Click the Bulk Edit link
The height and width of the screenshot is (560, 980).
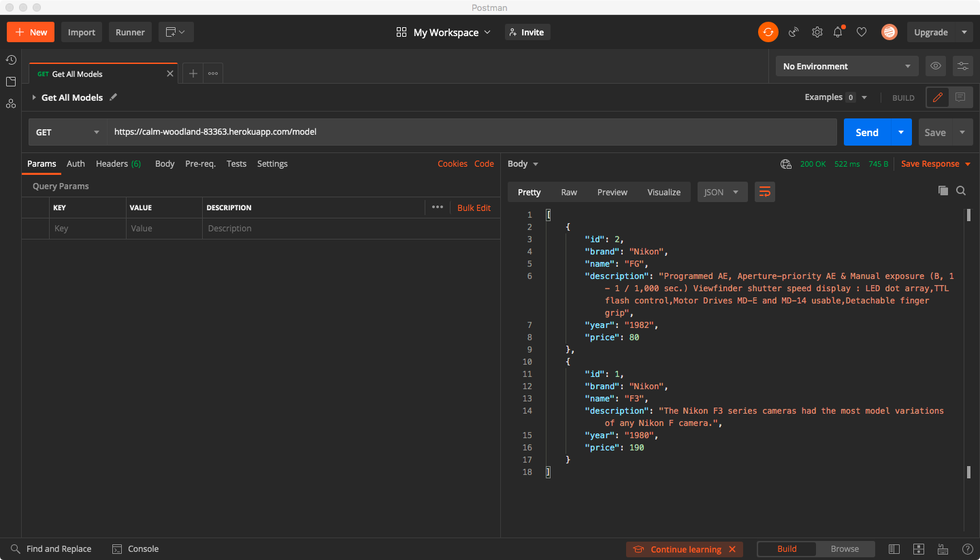(x=474, y=208)
